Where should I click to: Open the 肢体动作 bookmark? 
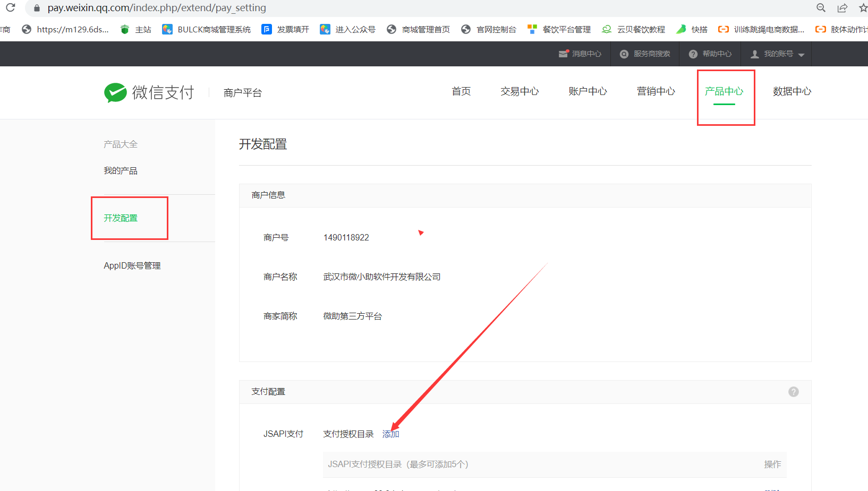[841, 29]
